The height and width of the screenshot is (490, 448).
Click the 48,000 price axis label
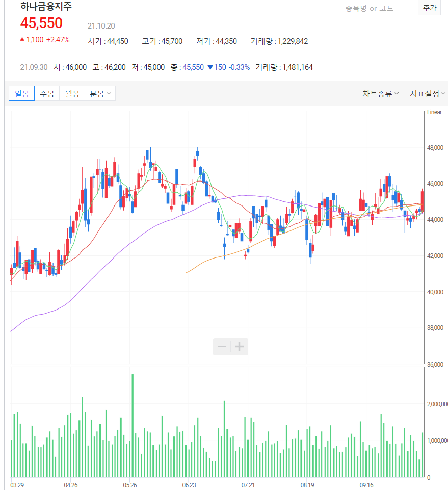pyautogui.click(x=435, y=148)
